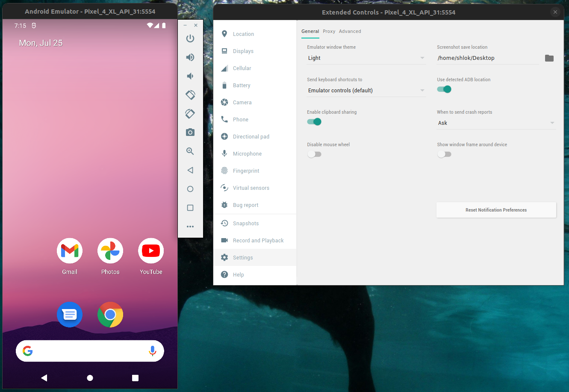Increase the emulator volume
This screenshot has height=392, width=569.
click(x=190, y=57)
